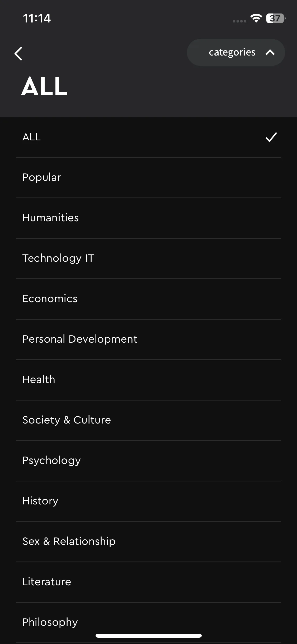297x644 pixels.
Task: Click the upward chevron beside categories
Action: [x=270, y=52]
